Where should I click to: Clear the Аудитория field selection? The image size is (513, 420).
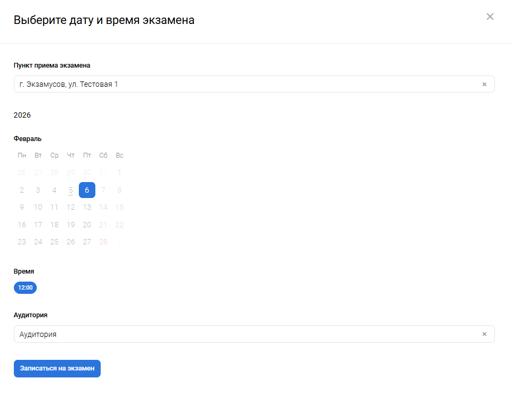pyautogui.click(x=484, y=334)
